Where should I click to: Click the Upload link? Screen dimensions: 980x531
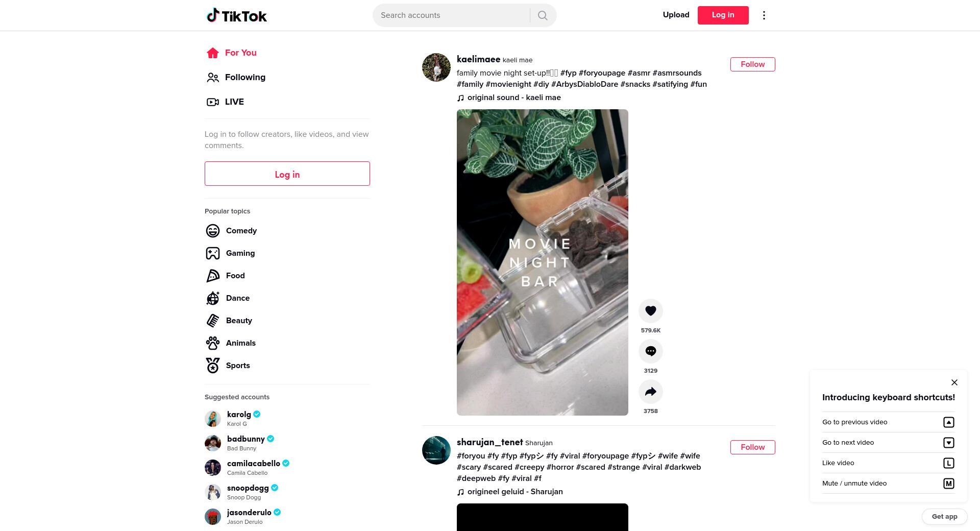coord(676,15)
